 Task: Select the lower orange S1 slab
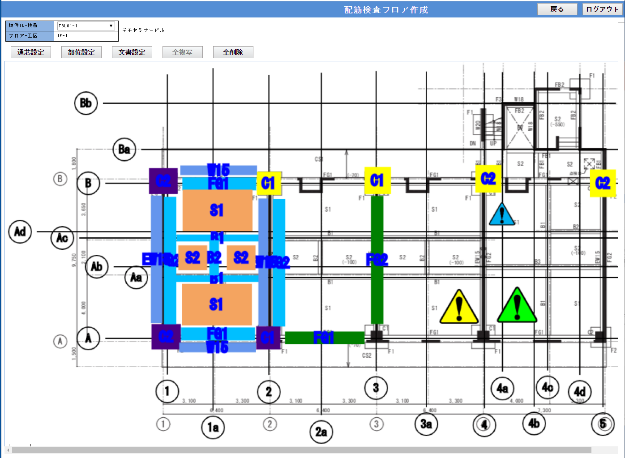point(215,303)
